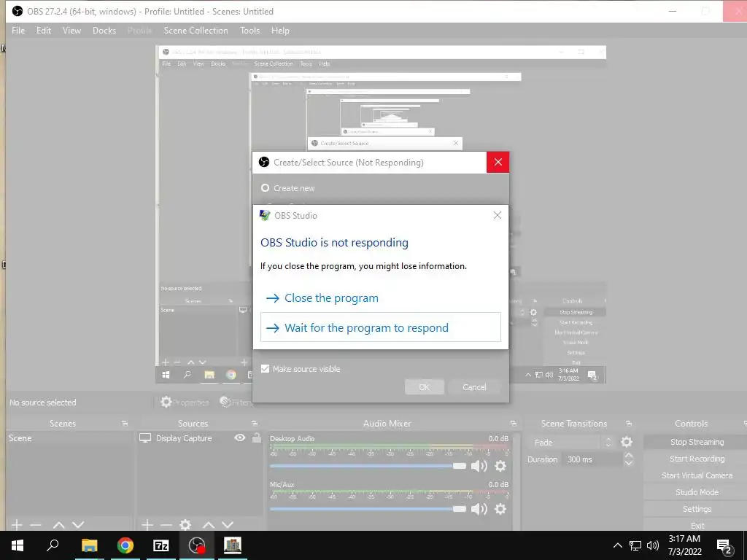Move scene down with arrow icon
Viewport: 747px width, 560px height.
pyautogui.click(x=78, y=525)
